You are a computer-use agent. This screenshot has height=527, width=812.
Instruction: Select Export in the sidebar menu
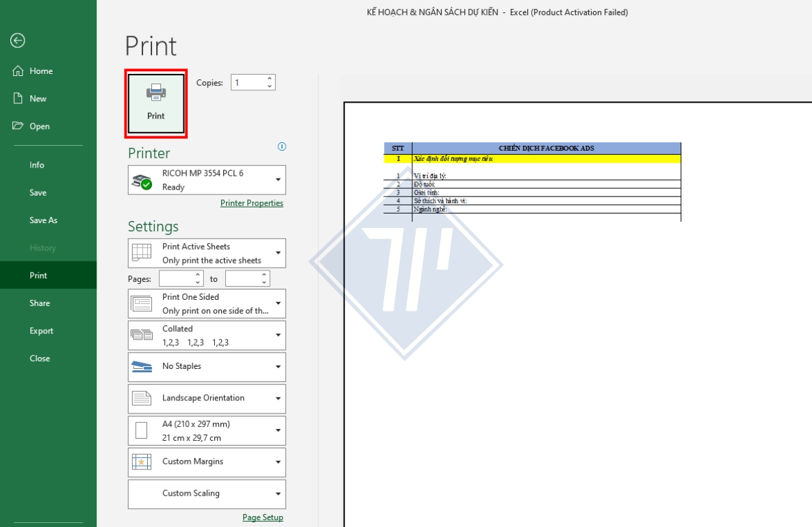(41, 331)
